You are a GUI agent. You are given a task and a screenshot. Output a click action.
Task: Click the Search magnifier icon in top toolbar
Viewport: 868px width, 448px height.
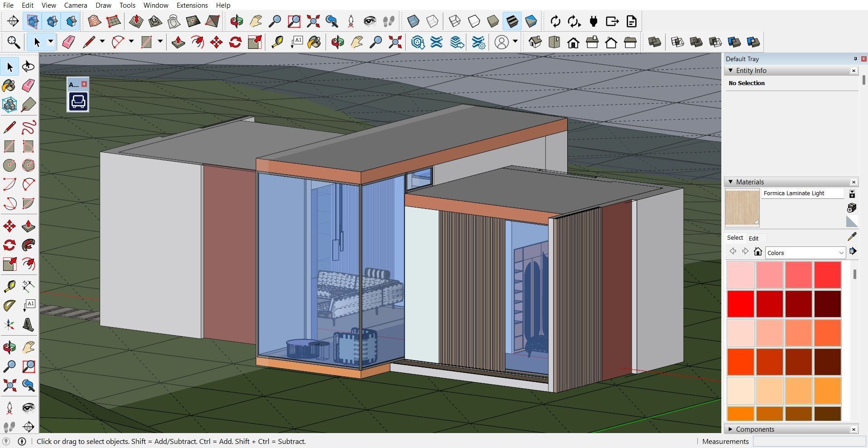[13, 42]
